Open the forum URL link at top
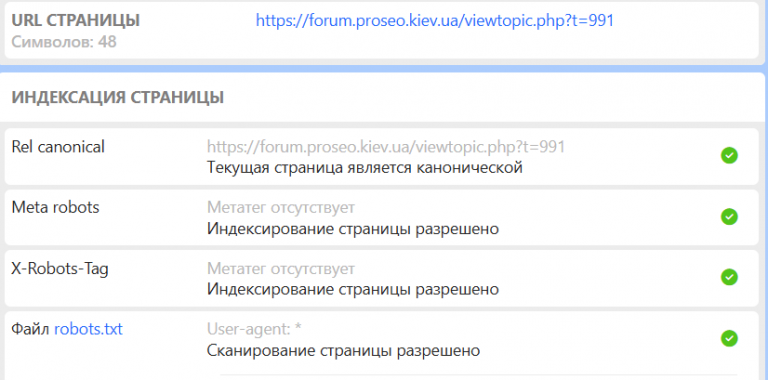Viewport: 768px width, 380px height. click(x=435, y=21)
